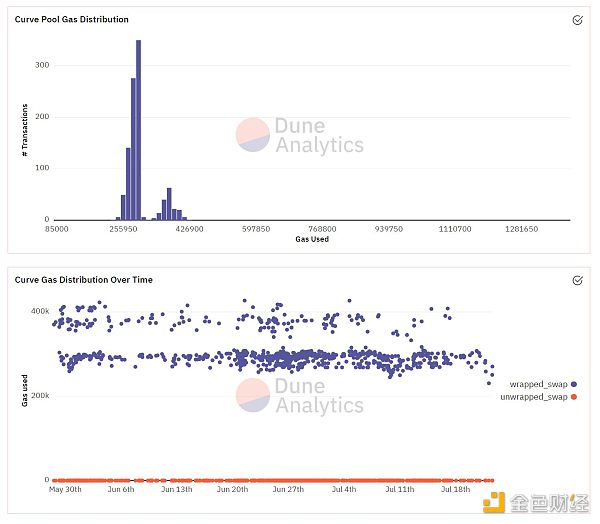The image size is (600, 524).
Task: Click the orange unwrapped_swap legend color dot
Action: click(x=575, y=397)
